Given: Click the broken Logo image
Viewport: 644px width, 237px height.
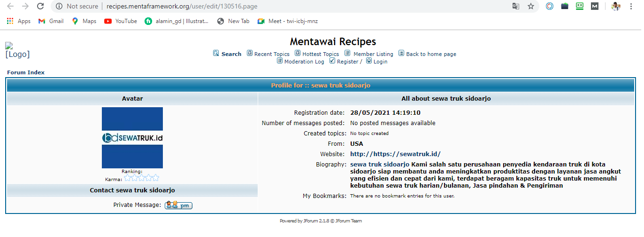Looking at the screenshot, I should tap(17, 50).
